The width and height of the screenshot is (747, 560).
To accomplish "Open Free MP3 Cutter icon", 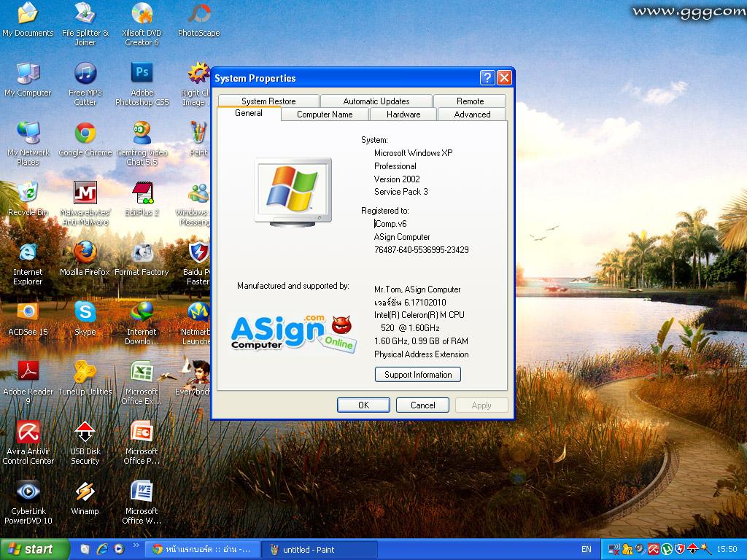I will tap(85, 85).
